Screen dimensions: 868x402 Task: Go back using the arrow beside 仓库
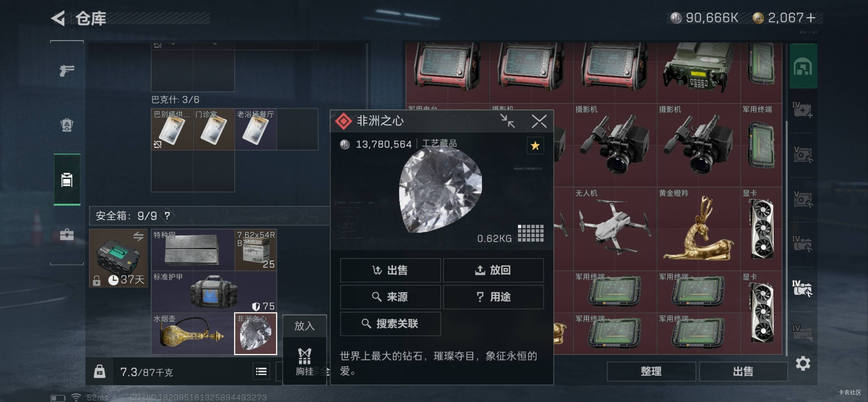[58, 18]
